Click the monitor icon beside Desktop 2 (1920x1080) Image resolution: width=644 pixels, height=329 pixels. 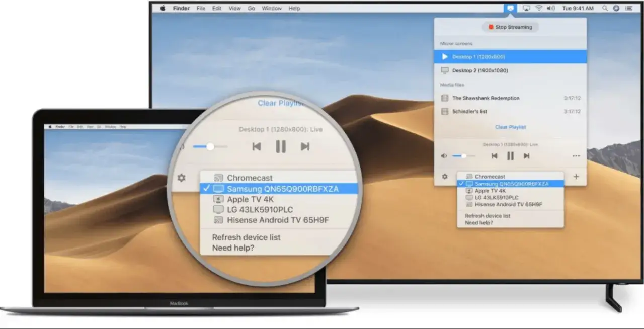[445, 70]
